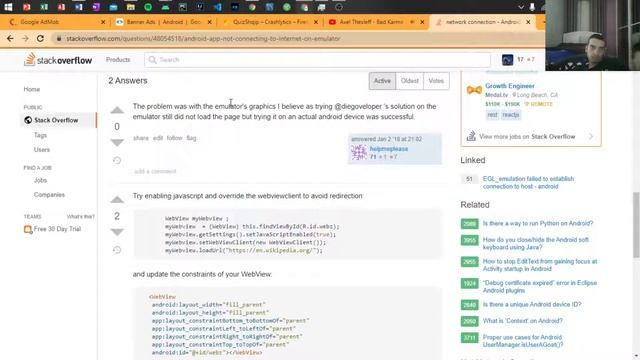The image size is (640, 360).
Task: Open PowerPoint from the taskbar
Action: 27,7
